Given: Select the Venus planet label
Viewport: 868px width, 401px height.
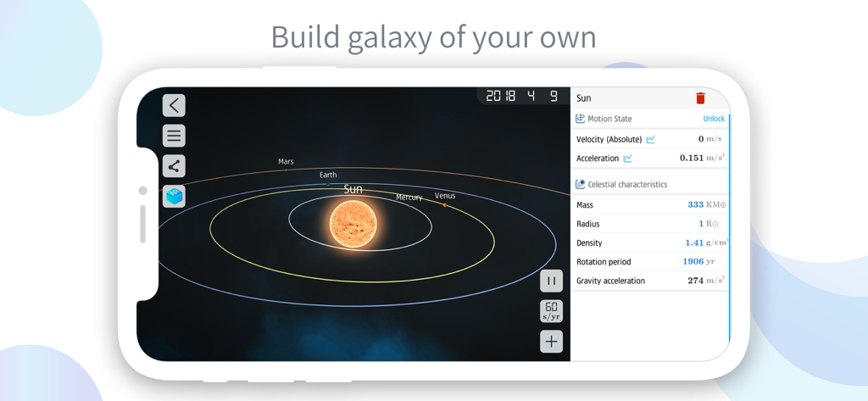Looking at the screenshot, I should pos(445,196).
